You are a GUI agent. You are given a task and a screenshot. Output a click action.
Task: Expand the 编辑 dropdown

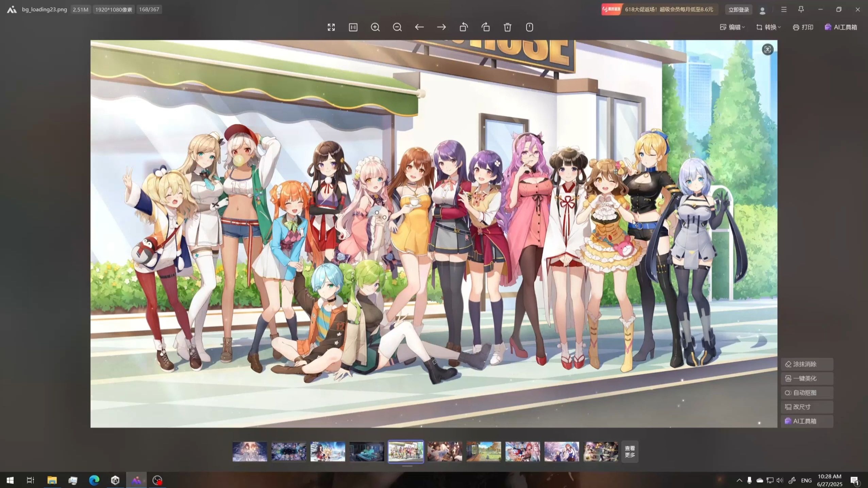(732, 27)
